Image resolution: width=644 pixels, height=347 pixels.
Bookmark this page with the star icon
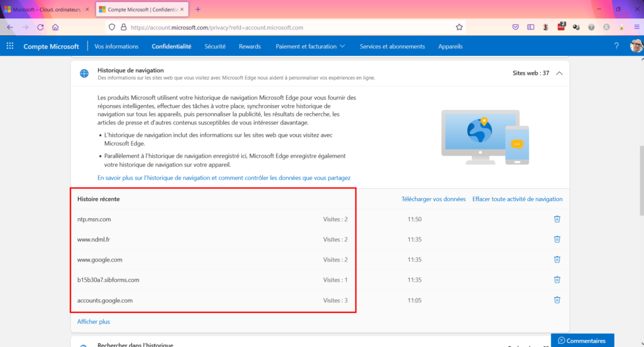[459, 27]
